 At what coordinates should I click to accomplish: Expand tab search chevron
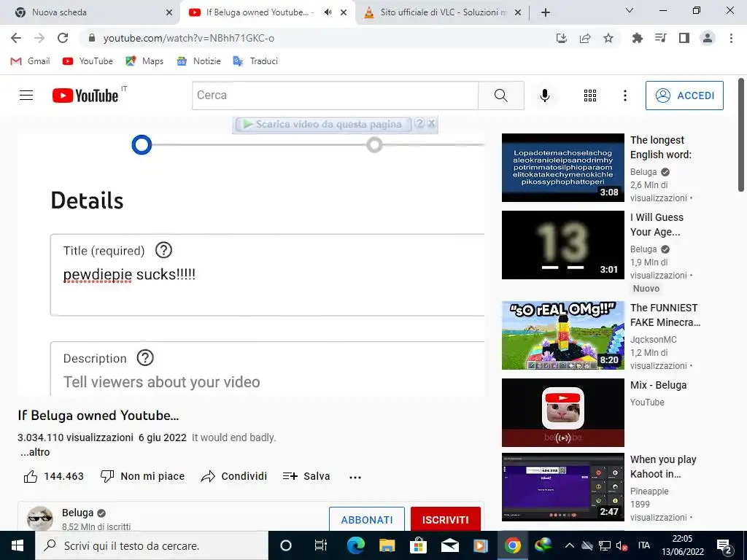(630, 10)
